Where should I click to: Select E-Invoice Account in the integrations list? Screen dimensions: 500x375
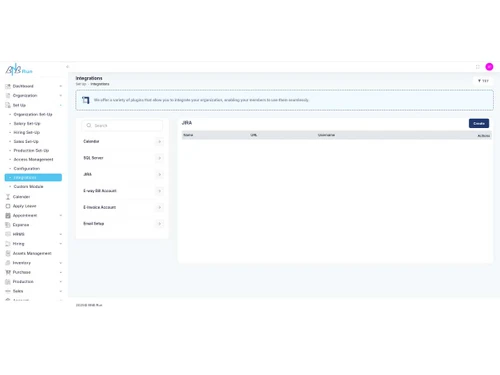coord(99,207)
